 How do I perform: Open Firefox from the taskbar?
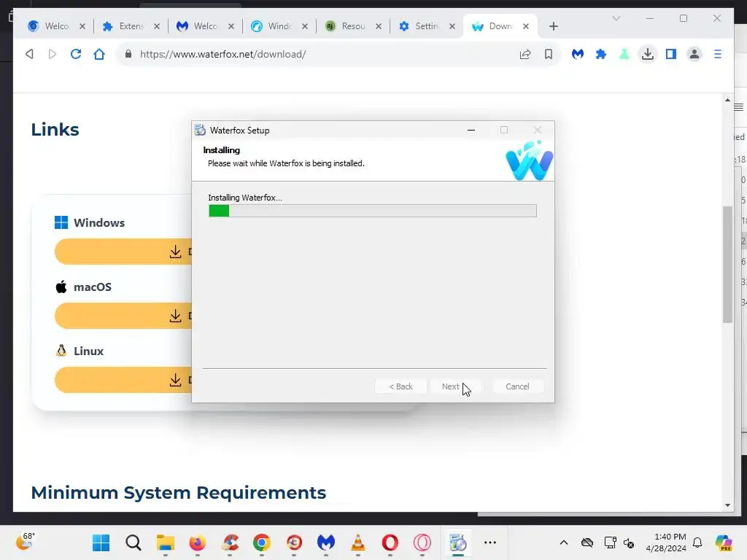point(197,542)
